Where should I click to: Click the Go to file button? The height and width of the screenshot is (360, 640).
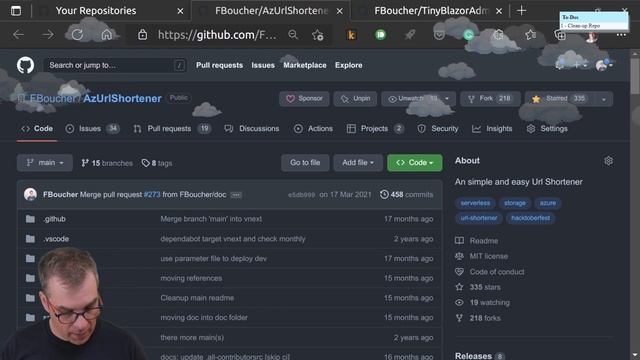click(305, 162)
